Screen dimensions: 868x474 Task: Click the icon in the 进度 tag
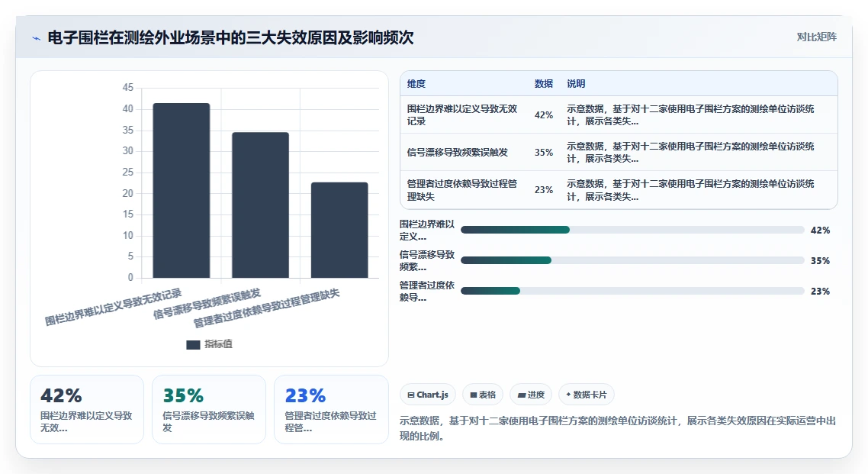click(522, 395)
